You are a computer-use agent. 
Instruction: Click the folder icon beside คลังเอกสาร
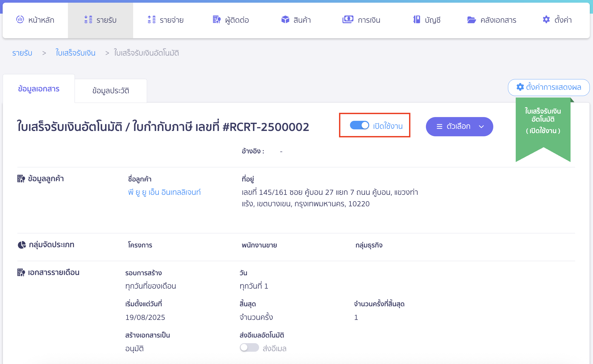point(471,20)
